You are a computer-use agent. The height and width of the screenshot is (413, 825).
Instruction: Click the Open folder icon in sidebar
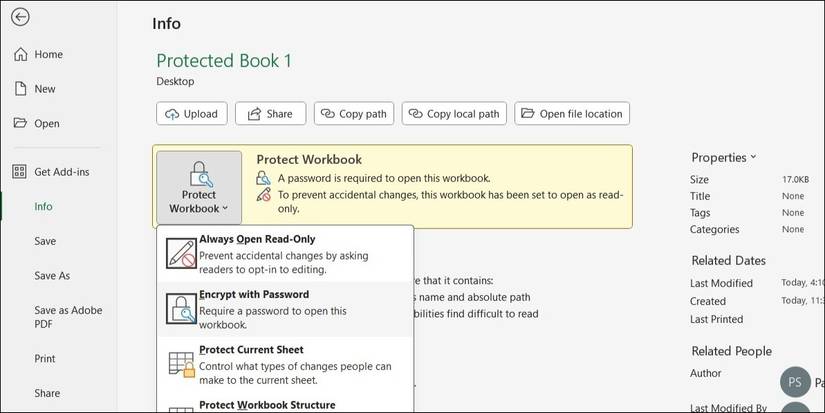(20, 123)
